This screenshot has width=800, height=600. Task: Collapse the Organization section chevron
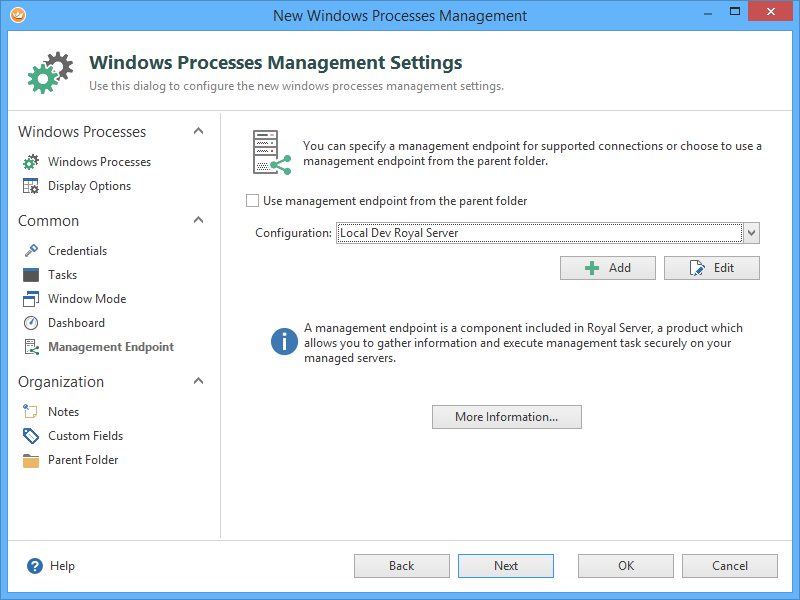pos(198,382)
